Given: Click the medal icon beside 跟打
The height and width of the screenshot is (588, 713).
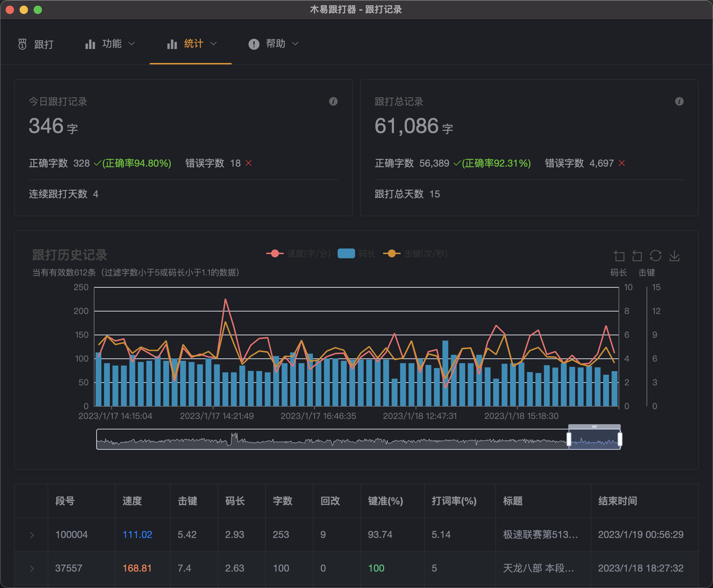Looking at the screenshot, I should tap(22, 44).
